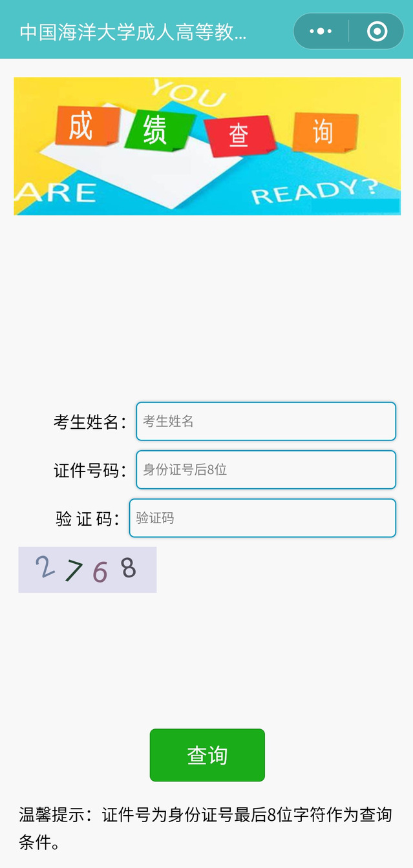Image resolution: width=413 pixels, height=868 pixels.
Task: Focus the 身份证号后8位 input field
Action: 266,470
